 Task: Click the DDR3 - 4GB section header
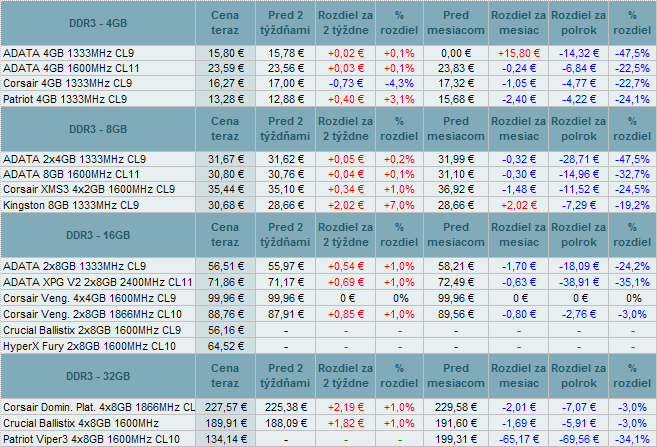pyautogui.click(x=98, y=23)
